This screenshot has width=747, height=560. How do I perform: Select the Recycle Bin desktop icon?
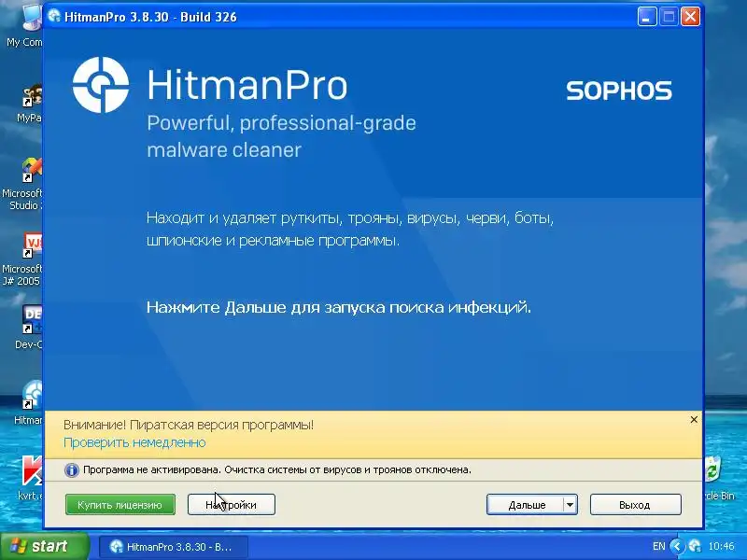pos(719,478)
